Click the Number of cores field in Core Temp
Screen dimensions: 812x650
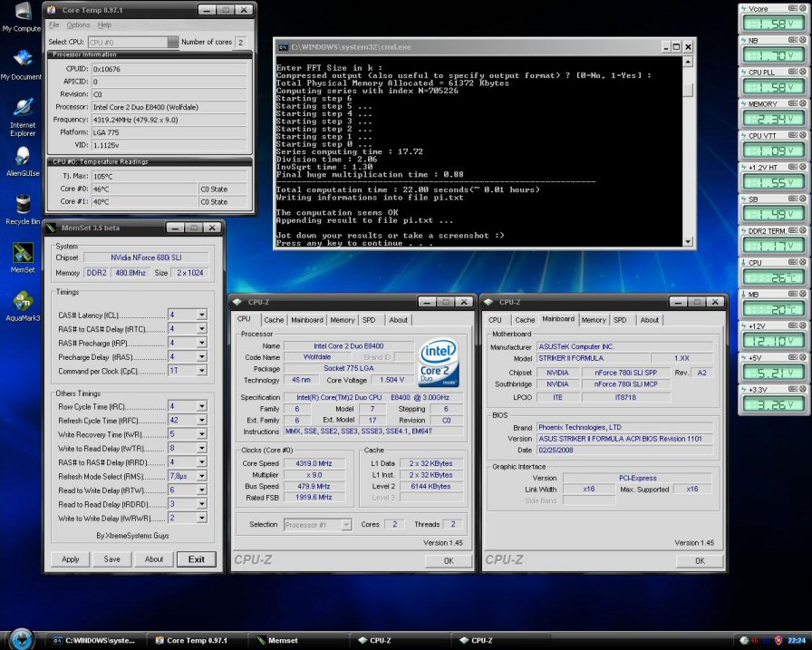pyautogui.click(x=240, y=42)
